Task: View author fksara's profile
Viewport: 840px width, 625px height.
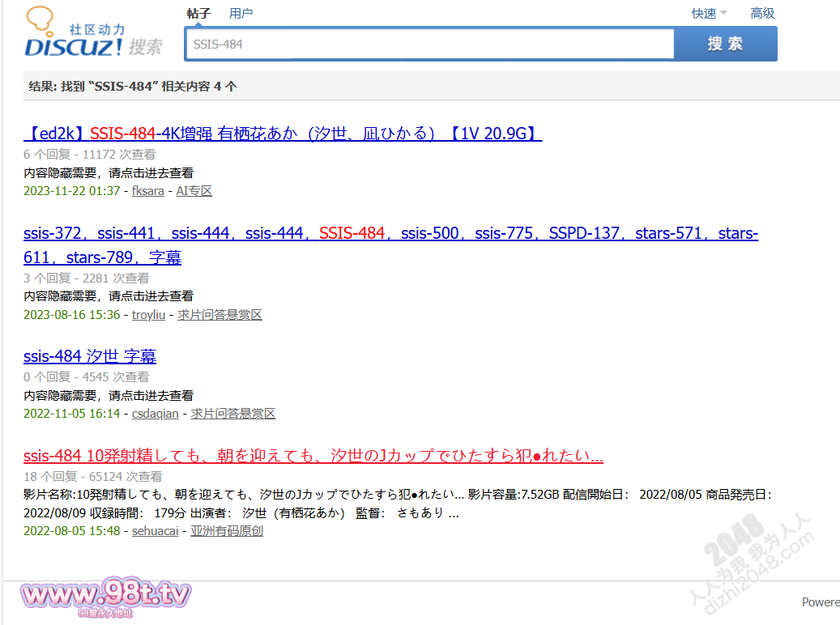Action: pos(147,191)
